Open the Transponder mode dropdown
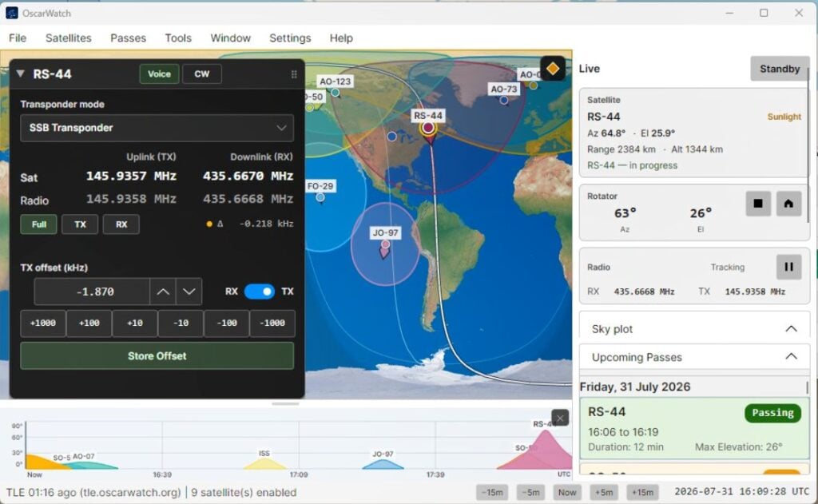Image resolution: width=818 pixels, height=504 pixels. pos(157,128)
